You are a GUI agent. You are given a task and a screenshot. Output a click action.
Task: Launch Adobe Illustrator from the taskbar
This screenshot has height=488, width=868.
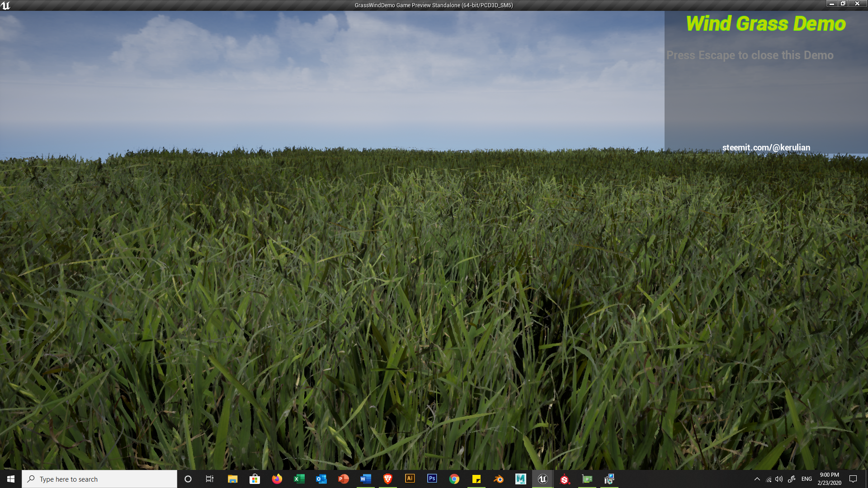tap(410, 479)
